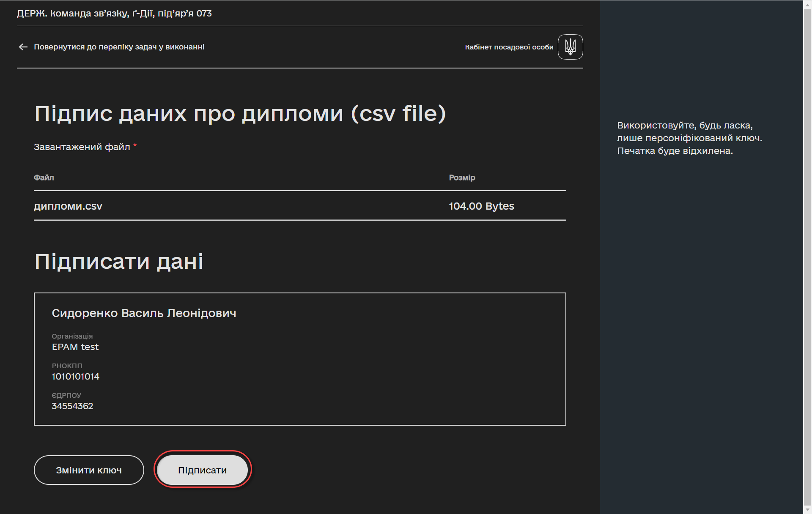Click the ЄДРПОУ value 34554362
This screenshot has width=812, height=514.
click(x=72, y=406)
